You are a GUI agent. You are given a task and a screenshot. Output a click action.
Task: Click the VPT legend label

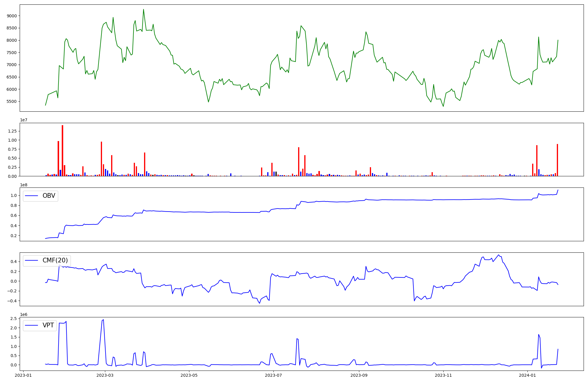(x=48, y=325)
